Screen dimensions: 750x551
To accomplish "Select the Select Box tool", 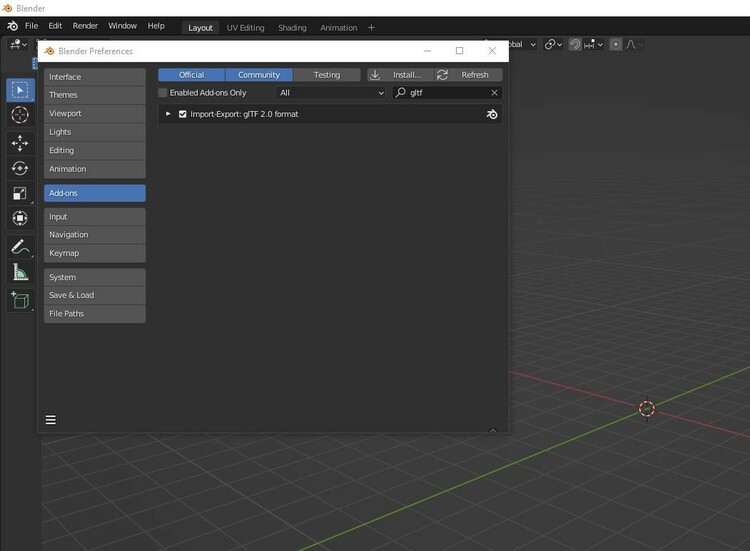I will click(20, 90).
